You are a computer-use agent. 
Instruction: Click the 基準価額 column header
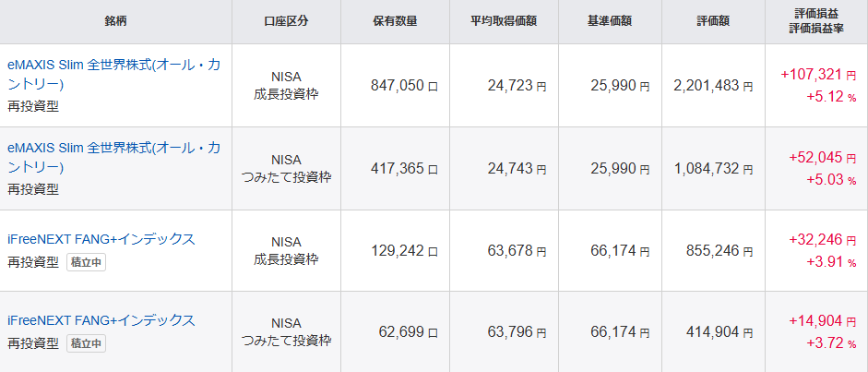pos(610,21)
